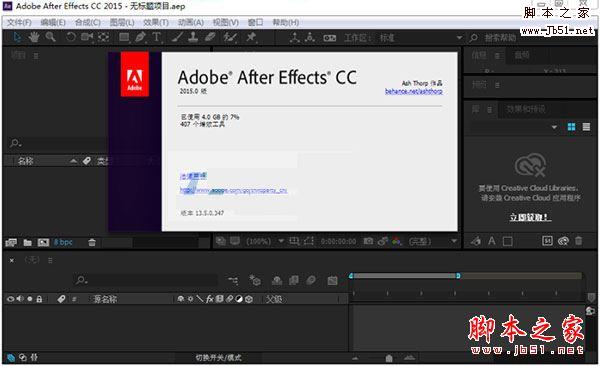Select the Pen tool
600x366 pixels.
coord(140,37)
